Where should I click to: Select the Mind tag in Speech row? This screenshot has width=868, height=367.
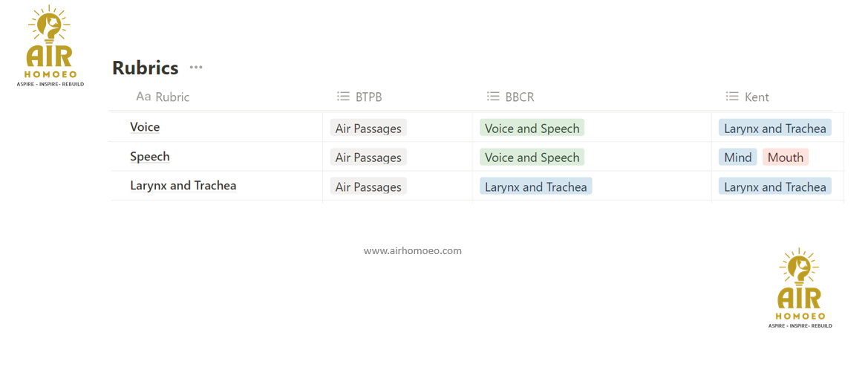[x=738, y=157]
